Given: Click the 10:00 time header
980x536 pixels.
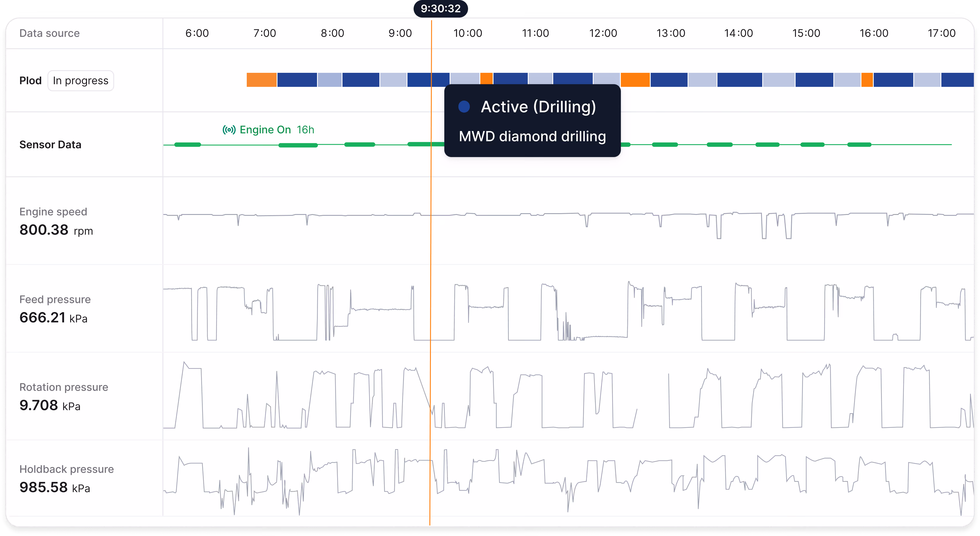Looking at the screenshot, I should tap(467, 33).
